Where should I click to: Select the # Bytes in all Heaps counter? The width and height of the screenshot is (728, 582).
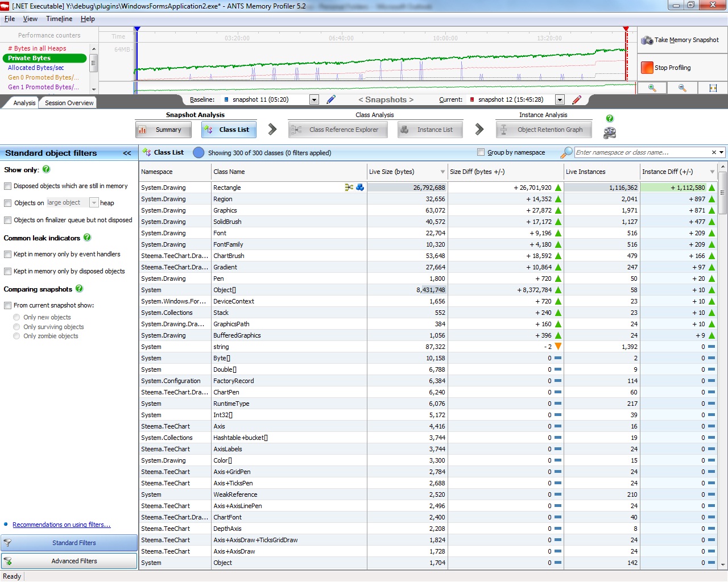pos(37,48)
